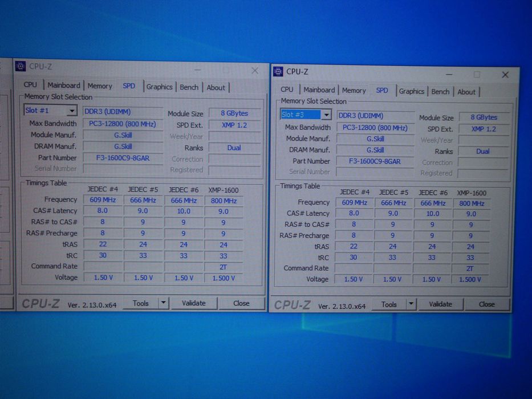Screen dimensions: 532x399
Task: Click the 1.500 V XMP voltage in the left window
Action: 224,278
